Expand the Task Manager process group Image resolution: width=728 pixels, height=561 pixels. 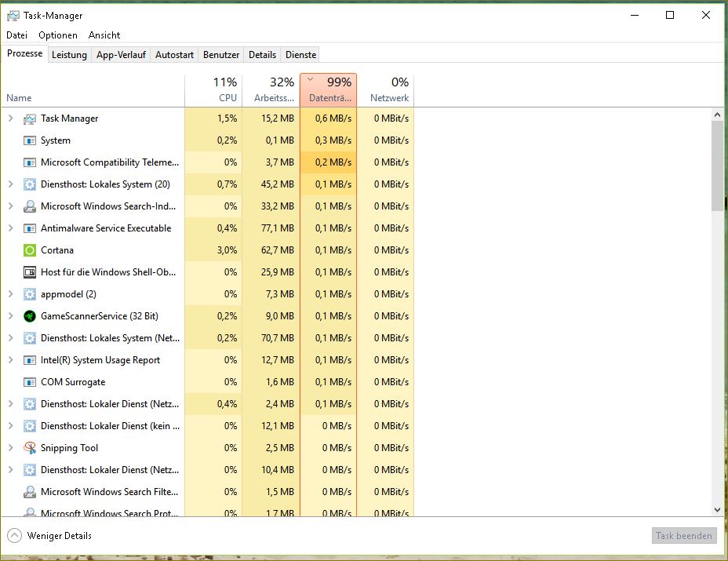click(11, 118)
